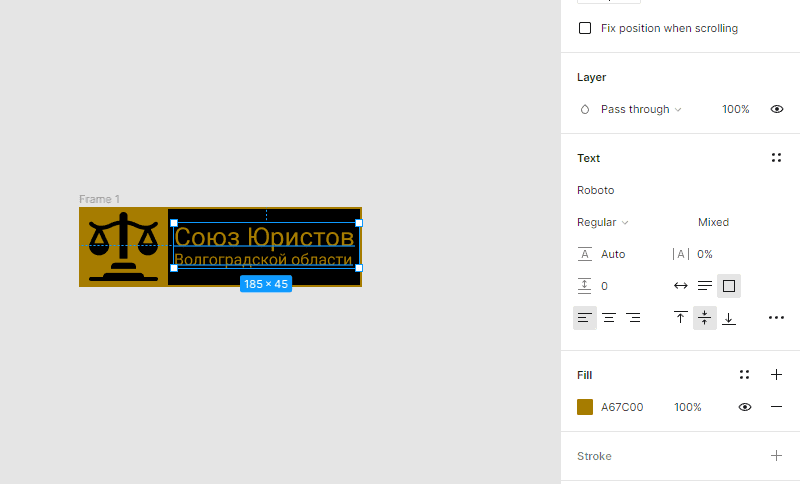
Task: Add a new stroke
Action: point(776,456)
